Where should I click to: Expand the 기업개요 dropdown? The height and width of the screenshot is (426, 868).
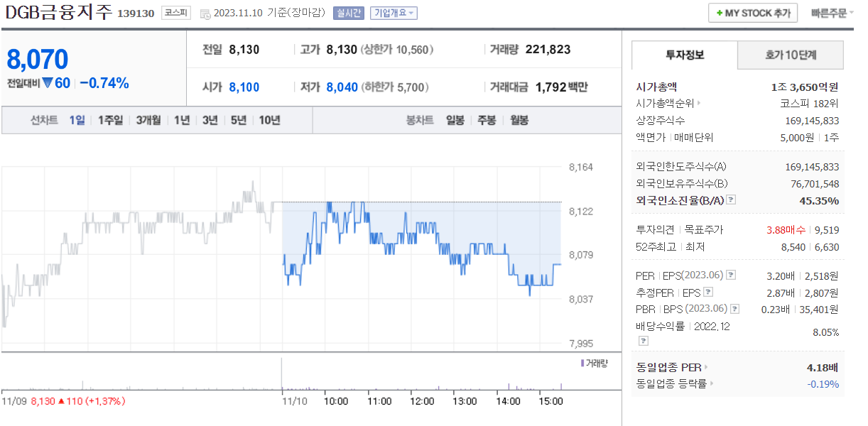click(x=394, y=13)
